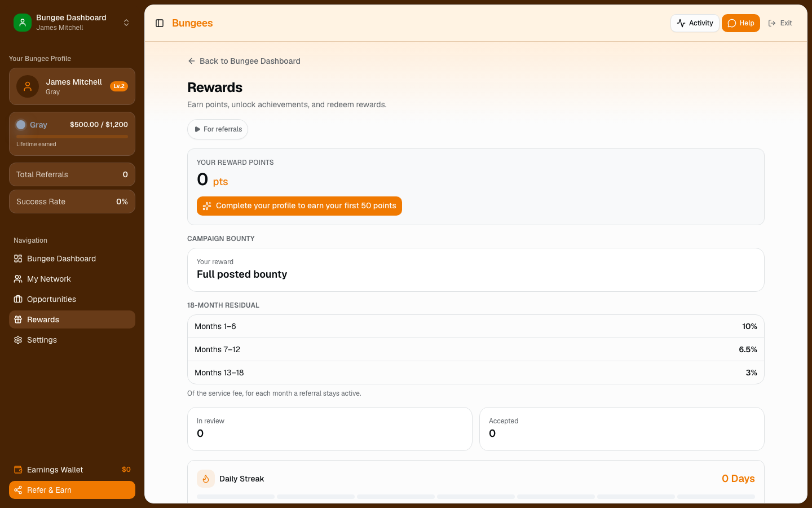Click the Daily Streak flame icon
This screenshot has height=508, width=812.
tap(206, 479)
